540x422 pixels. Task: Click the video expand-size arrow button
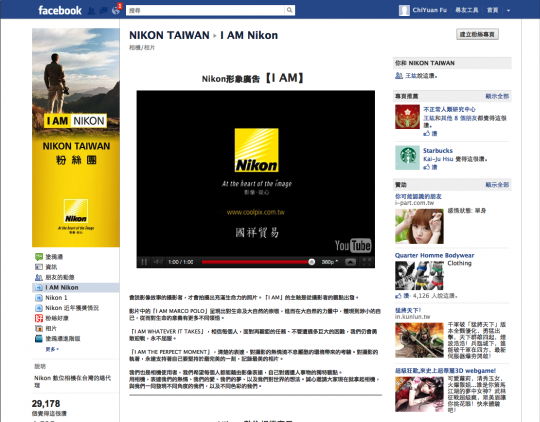350,262
